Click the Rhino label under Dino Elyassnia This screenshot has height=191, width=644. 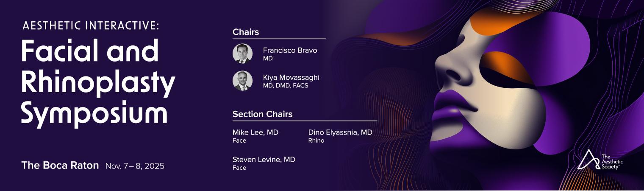coord(316,140)
